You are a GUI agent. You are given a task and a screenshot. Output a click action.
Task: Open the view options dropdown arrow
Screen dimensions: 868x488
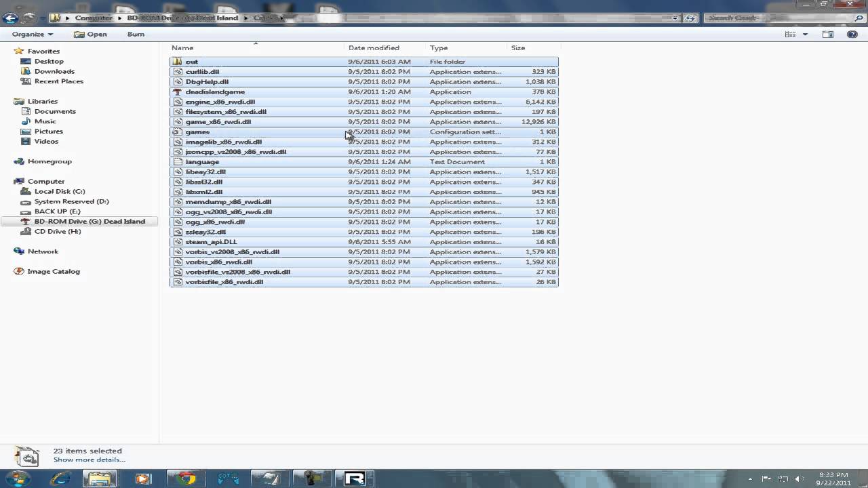pos(805,34)
